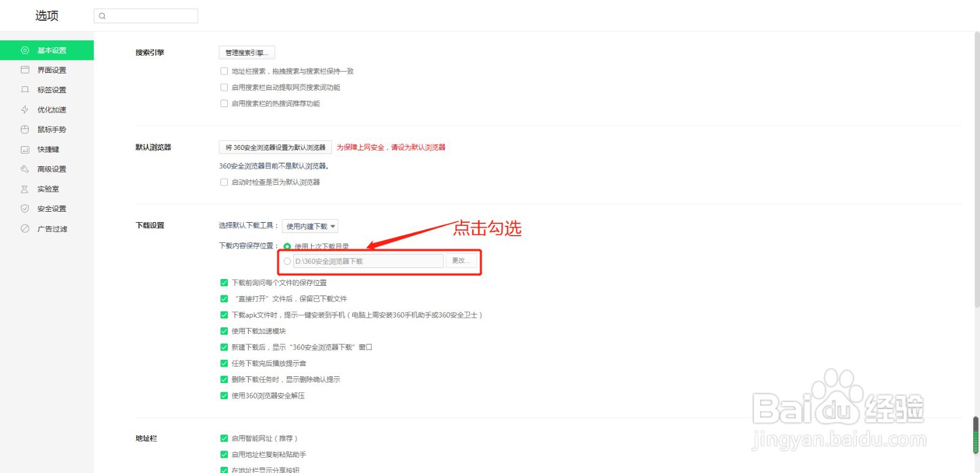Viewport: 980px width, 473px height.
Task: Click the 地址栏 section heading
Action: pos(146,438)
